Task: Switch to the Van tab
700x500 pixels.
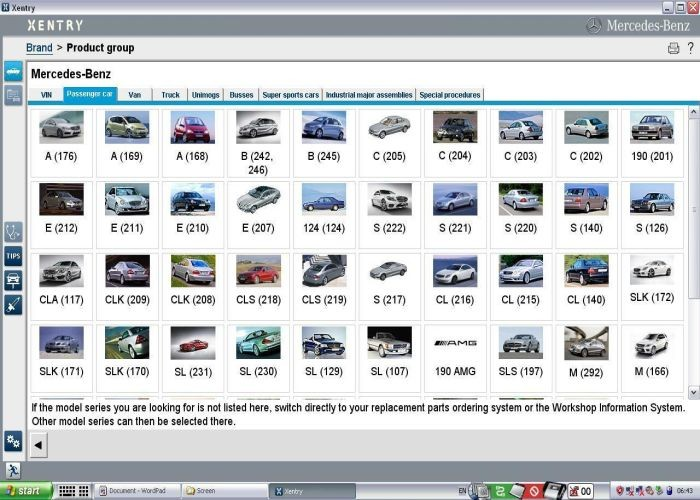Action: [135, 95]
